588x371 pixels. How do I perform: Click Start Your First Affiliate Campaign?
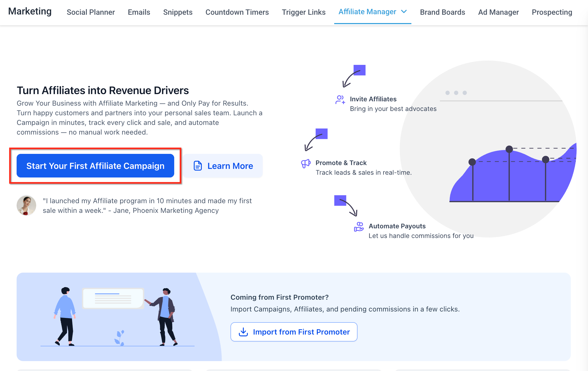(95, 166)
